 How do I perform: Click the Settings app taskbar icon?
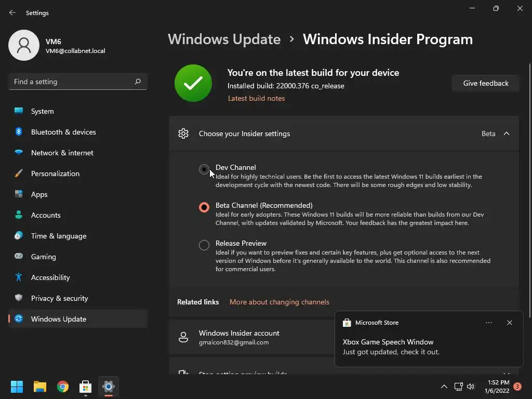point(109,387)
